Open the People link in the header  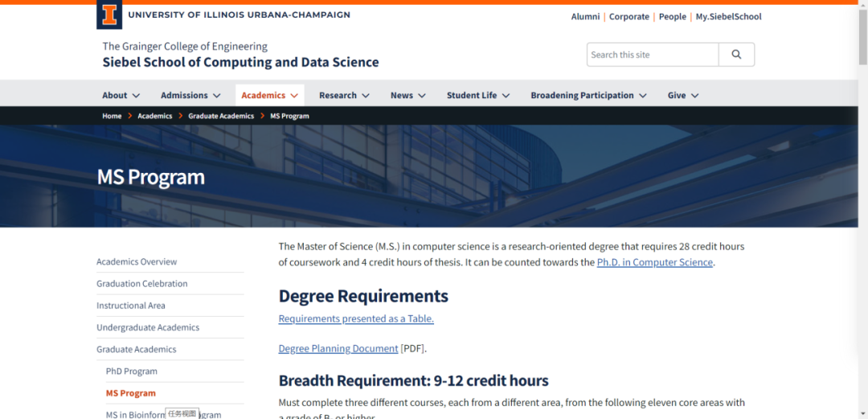tap(673, 17)
